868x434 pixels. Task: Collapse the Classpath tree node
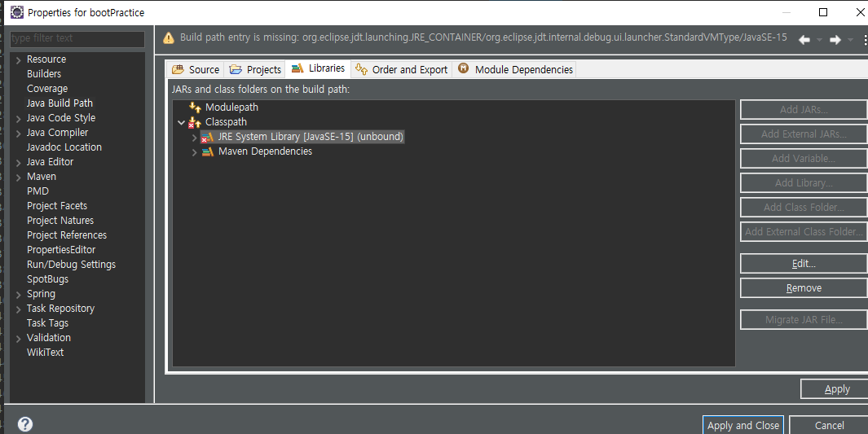[x=182, y=122]
